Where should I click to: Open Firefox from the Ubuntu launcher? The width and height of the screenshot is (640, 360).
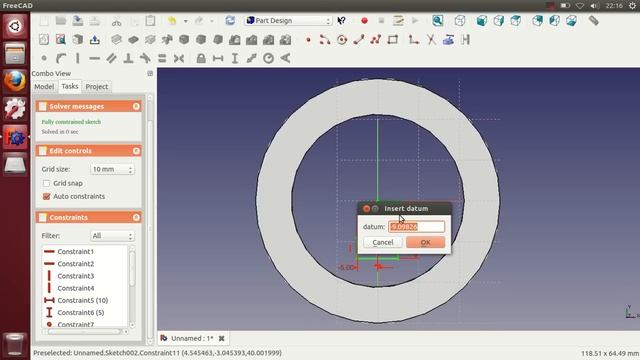[x=15, y=81]
